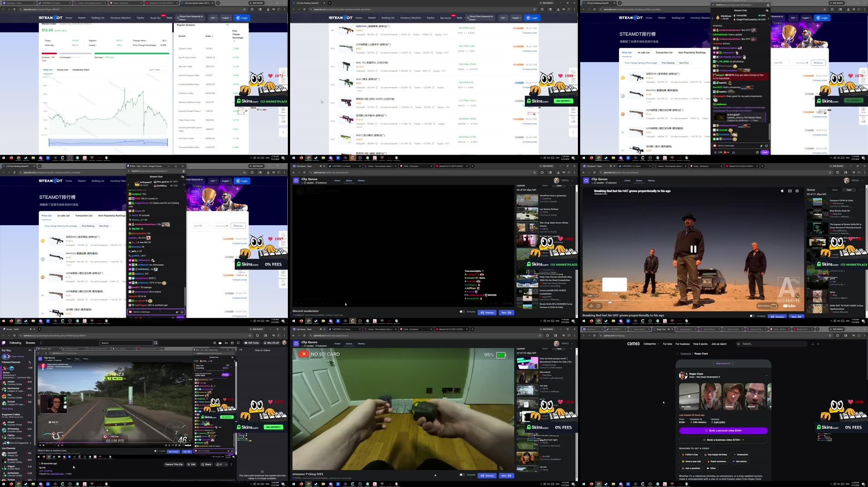Expand account chevron in Cameo header
Viewport: 868px width, 487px height.
tap(818, 344)
